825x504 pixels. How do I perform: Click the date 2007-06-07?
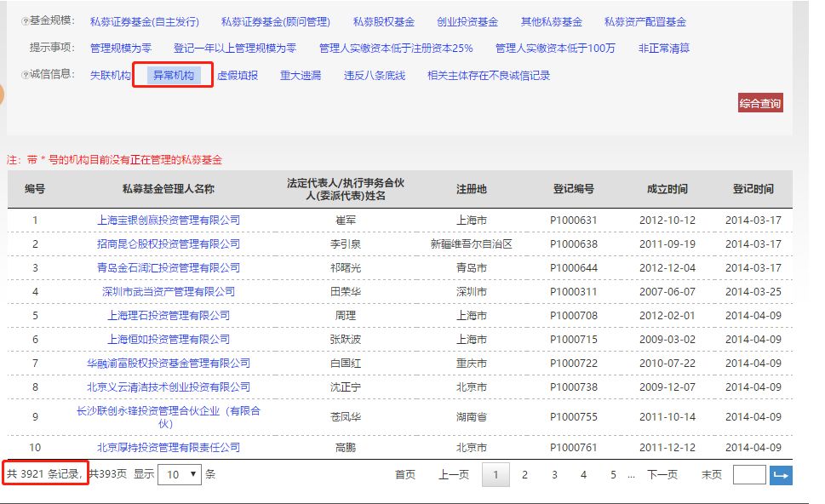click(x=667, y=291)
